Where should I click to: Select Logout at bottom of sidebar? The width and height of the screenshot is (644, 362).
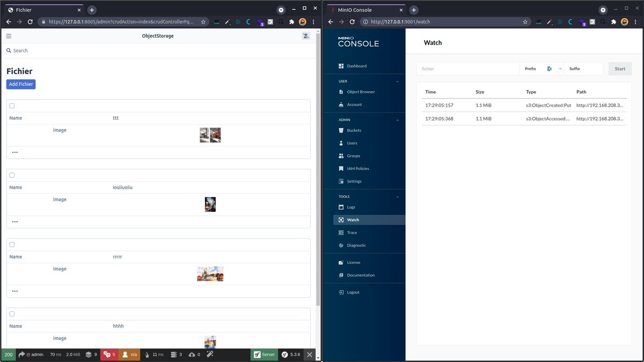pyautogui.click(x=353, y=292)
